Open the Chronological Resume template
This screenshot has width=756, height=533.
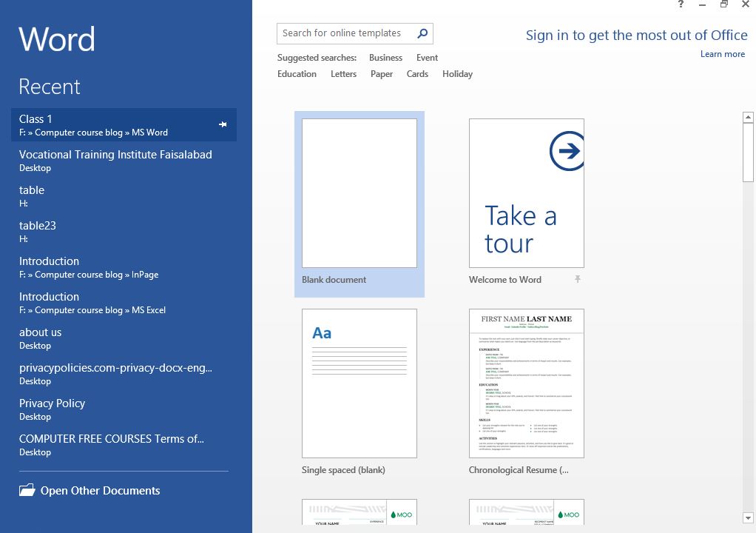[x=526, y=383]
